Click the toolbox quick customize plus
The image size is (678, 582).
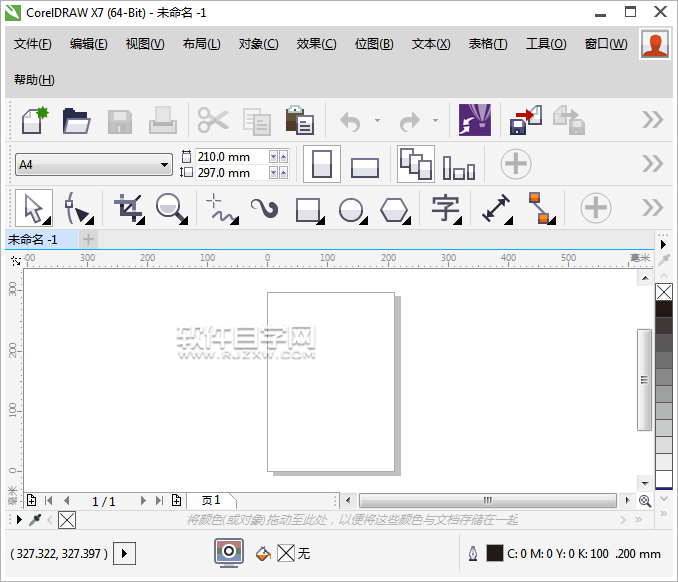pos(596,208)
